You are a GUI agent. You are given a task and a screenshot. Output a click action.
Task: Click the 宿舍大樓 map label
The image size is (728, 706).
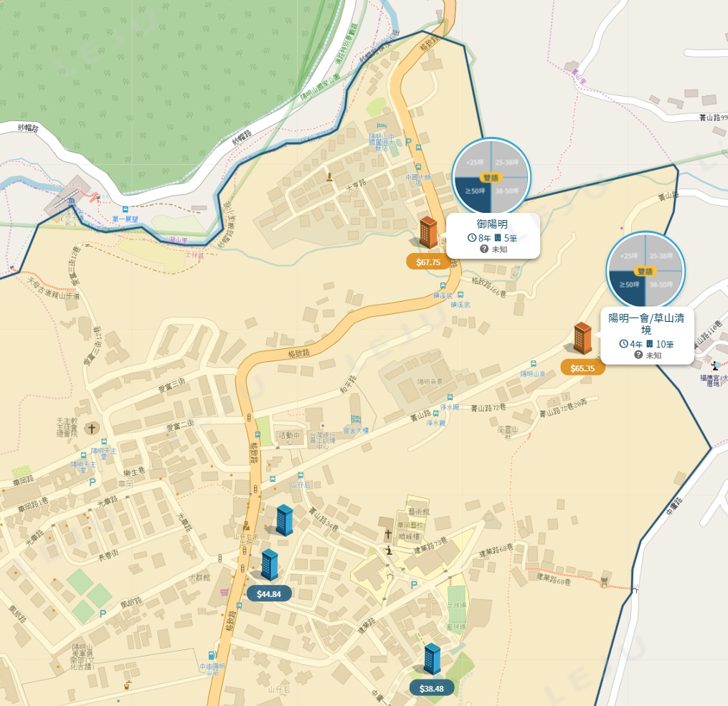pyautogui.click(x=356, y=431)
